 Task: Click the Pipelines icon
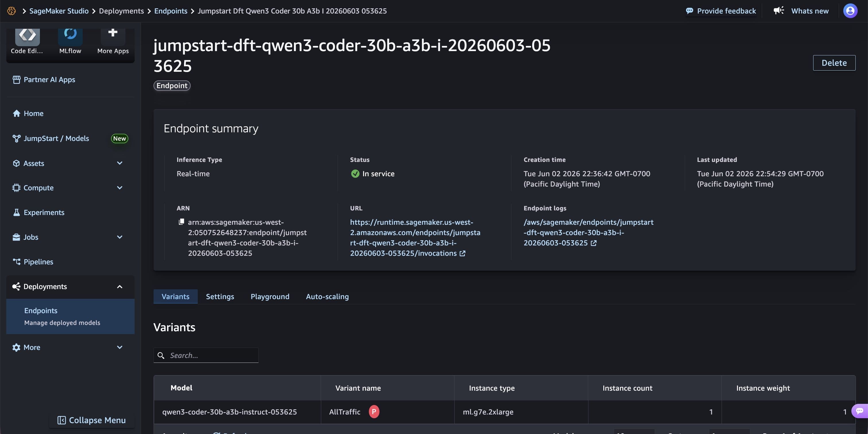17,261
